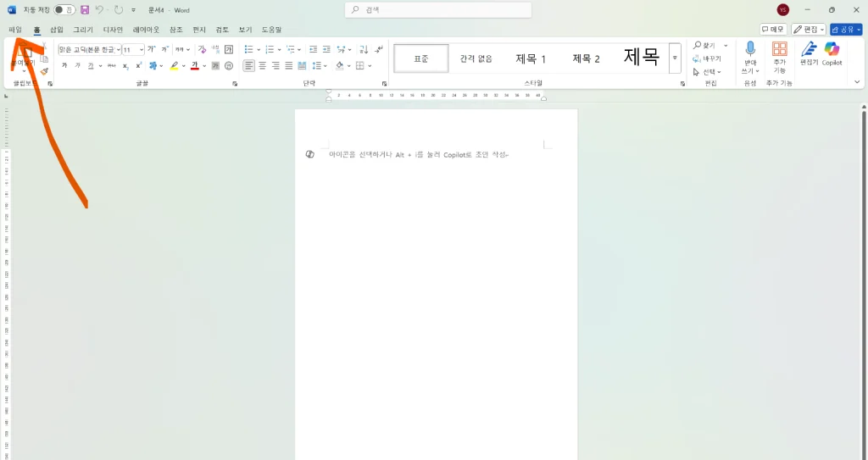Toggle bold formatting (first 가 button)
868x460 pixels.
pos(64,66)
